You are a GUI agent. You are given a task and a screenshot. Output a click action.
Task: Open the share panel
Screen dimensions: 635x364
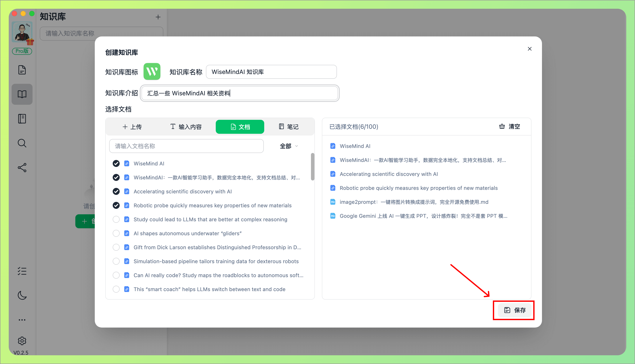(x=22, y=168)
